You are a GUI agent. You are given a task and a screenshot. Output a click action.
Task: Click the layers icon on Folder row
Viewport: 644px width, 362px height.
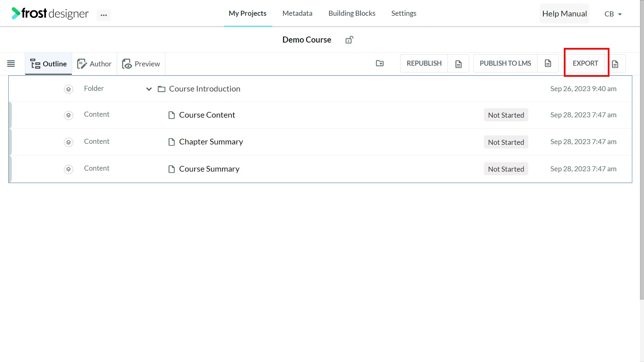coord(68,89)
